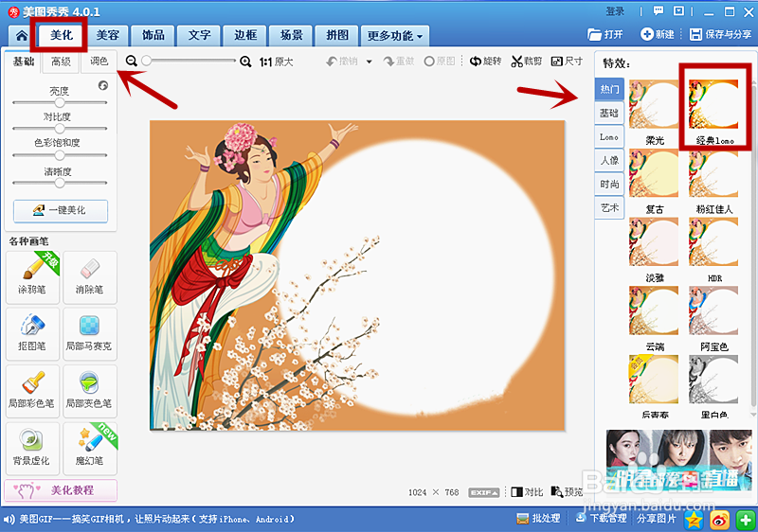This screenshot has height=532, width=758.
Task: Select the Lomo effects category
Action: tap(609, 137)
